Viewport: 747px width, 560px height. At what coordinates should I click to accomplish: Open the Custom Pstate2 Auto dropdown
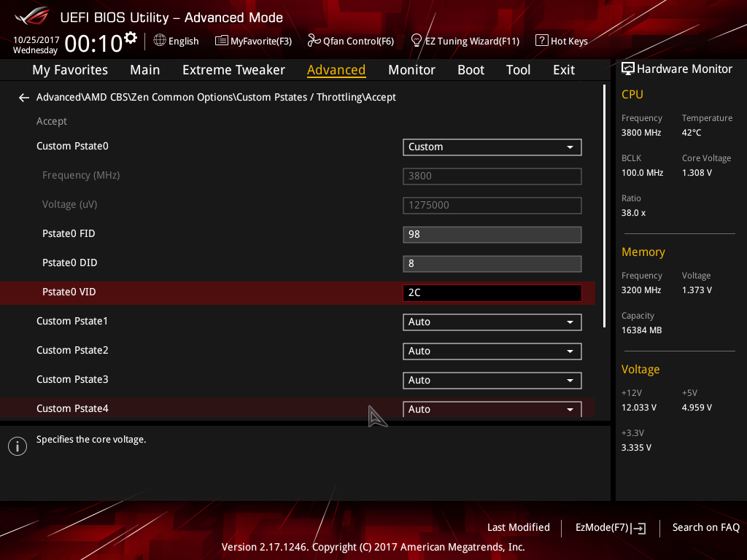(x=492, y=351)
